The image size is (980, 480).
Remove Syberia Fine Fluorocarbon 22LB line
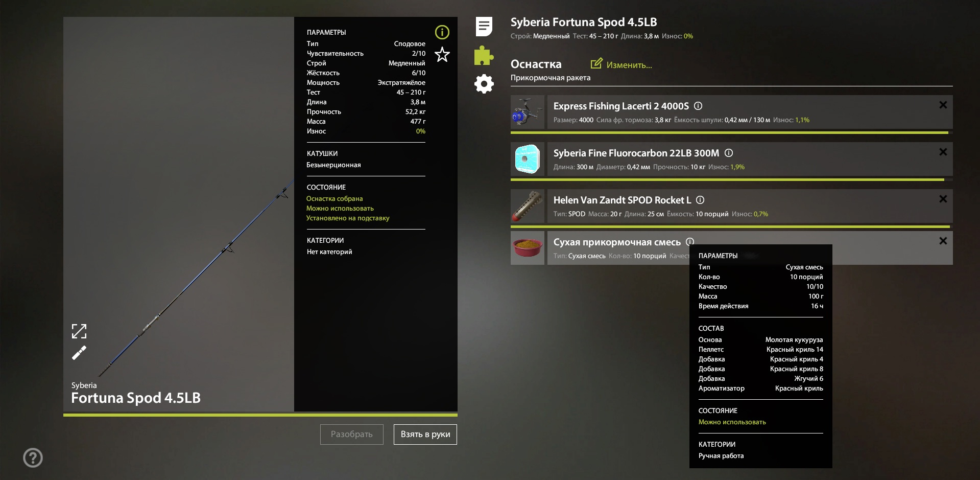[943, 152]
